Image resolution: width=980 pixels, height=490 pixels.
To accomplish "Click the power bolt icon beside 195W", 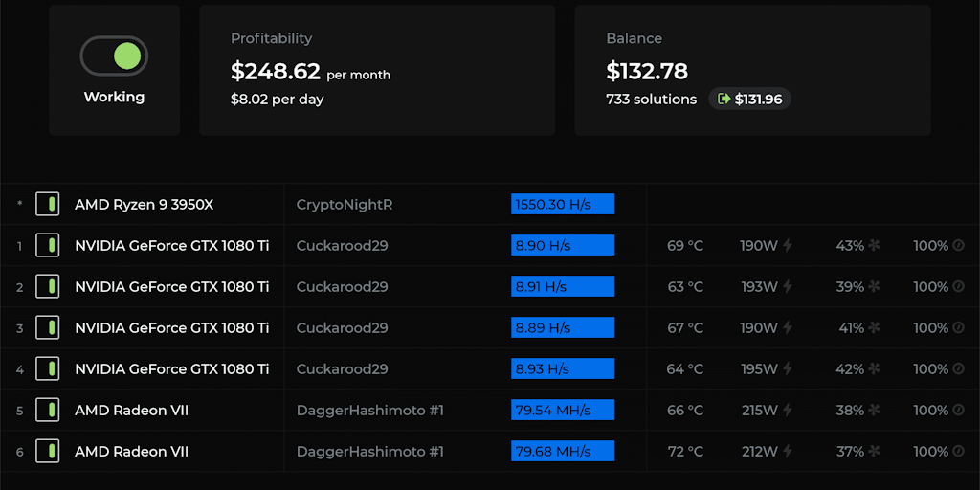I will coord(788,368).
